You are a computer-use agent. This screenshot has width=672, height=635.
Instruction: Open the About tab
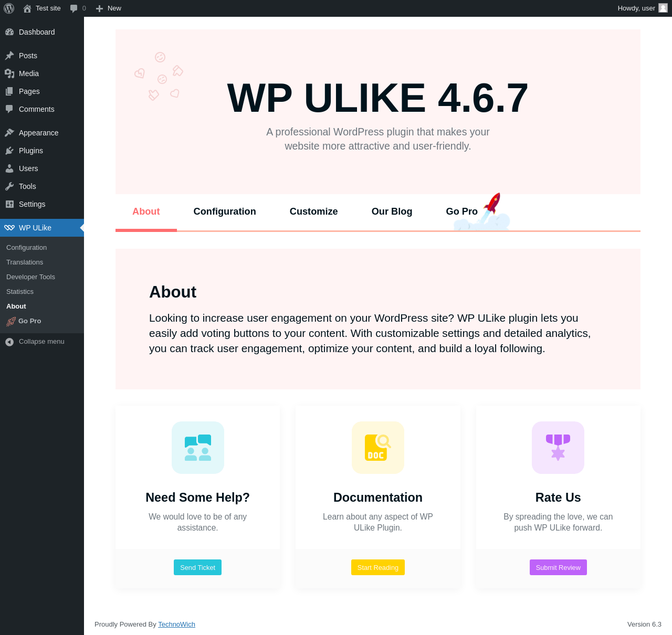[146, 211]
